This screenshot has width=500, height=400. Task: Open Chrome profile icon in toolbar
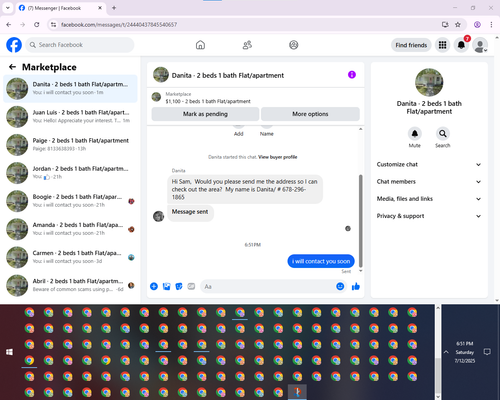pyautogui.click(x=477, y=25)
